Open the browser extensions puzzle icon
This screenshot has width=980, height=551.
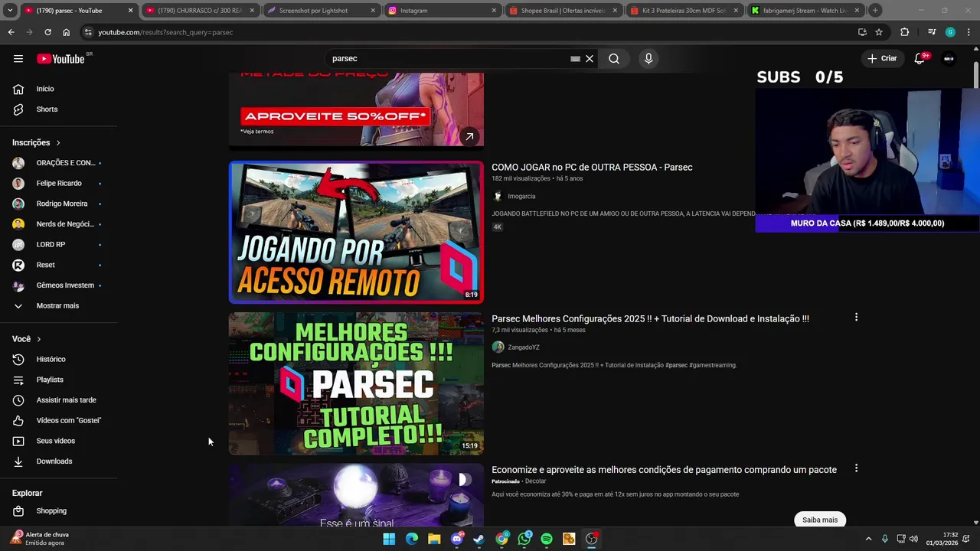point(905,32)
